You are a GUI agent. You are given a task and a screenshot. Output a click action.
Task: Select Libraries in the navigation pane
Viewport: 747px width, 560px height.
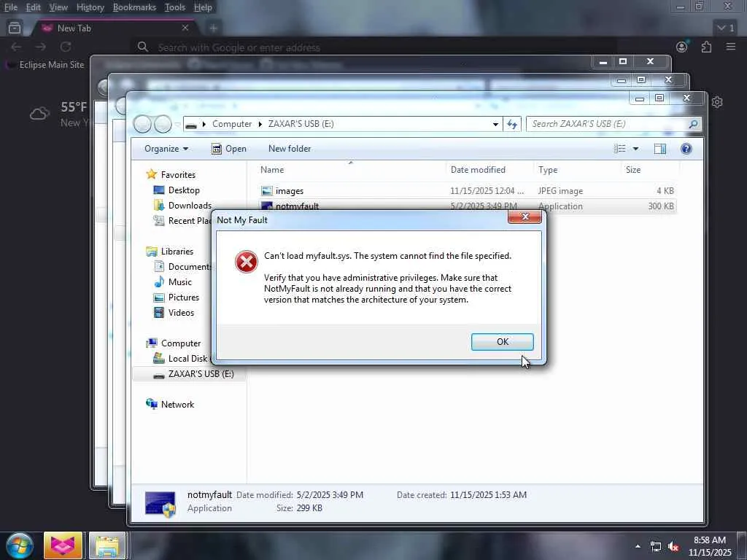pos(177,252)
